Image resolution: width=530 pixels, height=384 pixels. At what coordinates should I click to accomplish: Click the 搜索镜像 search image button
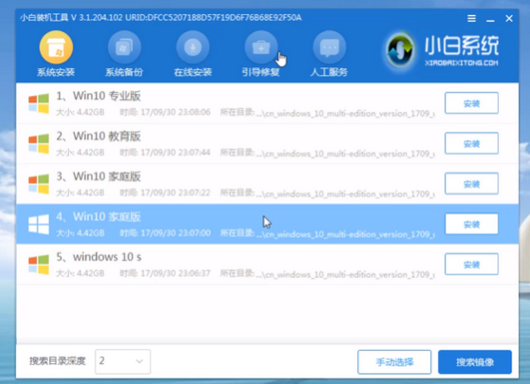pos(475,362)
